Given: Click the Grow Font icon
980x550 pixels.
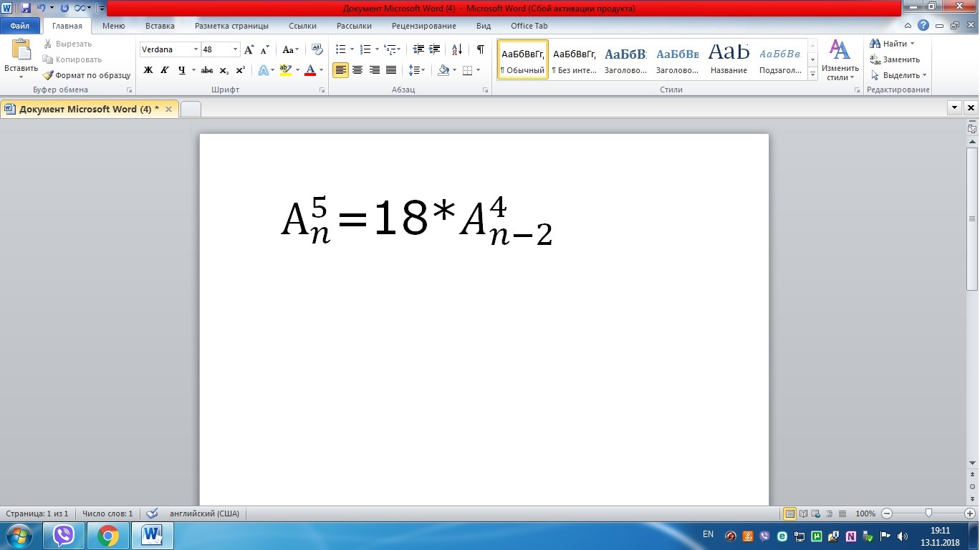Looking at the screenshot, I should click(249, 50).
